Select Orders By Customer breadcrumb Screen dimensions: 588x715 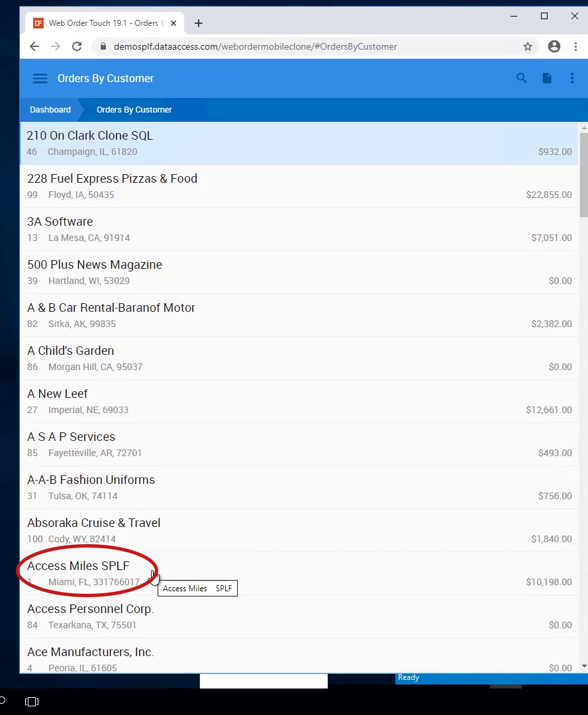click(134, 110)
